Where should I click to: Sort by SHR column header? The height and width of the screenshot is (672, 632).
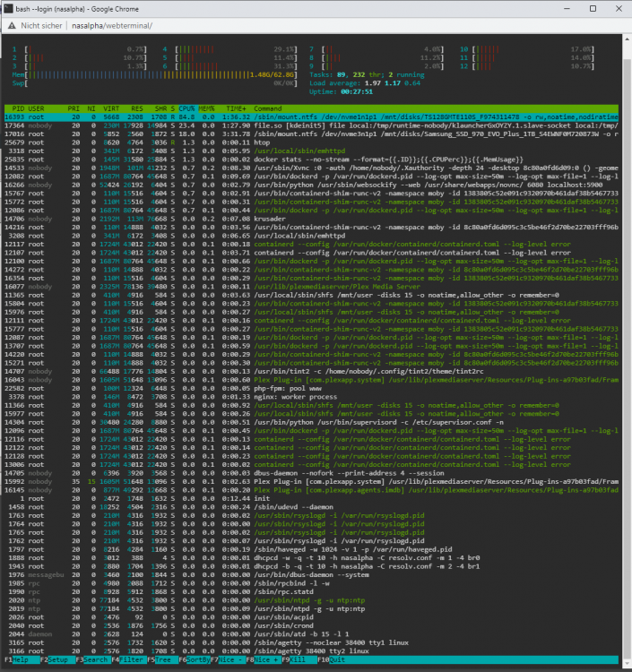tap(160, 108)
